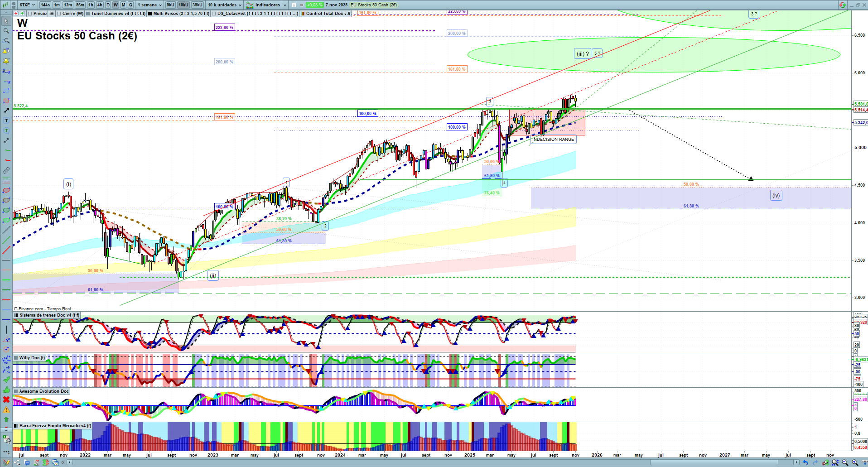868x467 pixels.
Task: Toggle Tunel Domenec v4 indicator visibility
Action: coord(88,14)
